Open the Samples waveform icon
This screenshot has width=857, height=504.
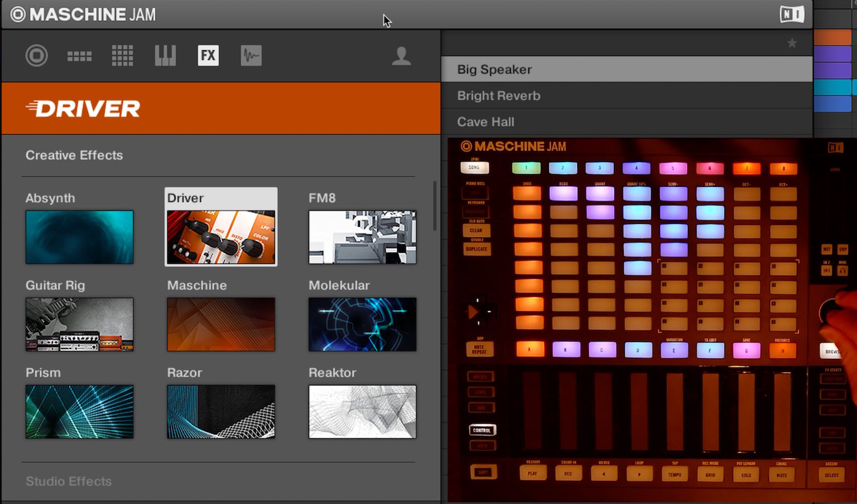pyautogui.click(x=251, y=56)
